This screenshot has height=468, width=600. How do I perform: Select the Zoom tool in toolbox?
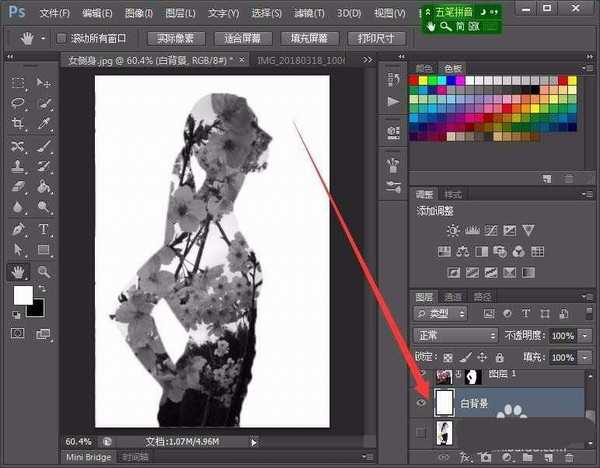[44, 271]
